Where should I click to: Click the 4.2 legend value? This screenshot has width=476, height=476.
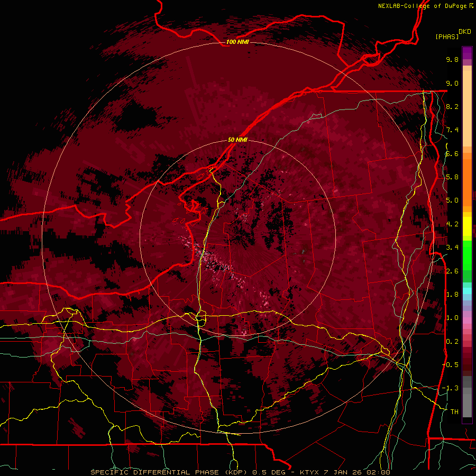coord(452,224)
